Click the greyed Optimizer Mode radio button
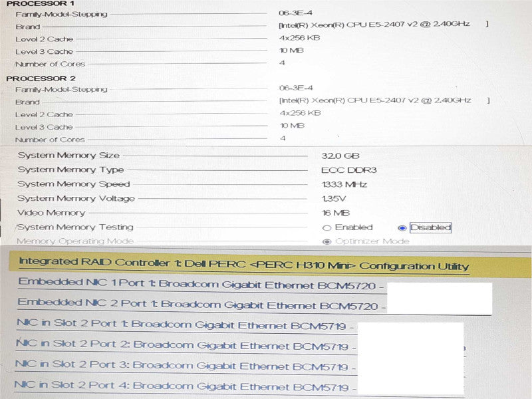 pyautogui.click(x=327, y=241)
